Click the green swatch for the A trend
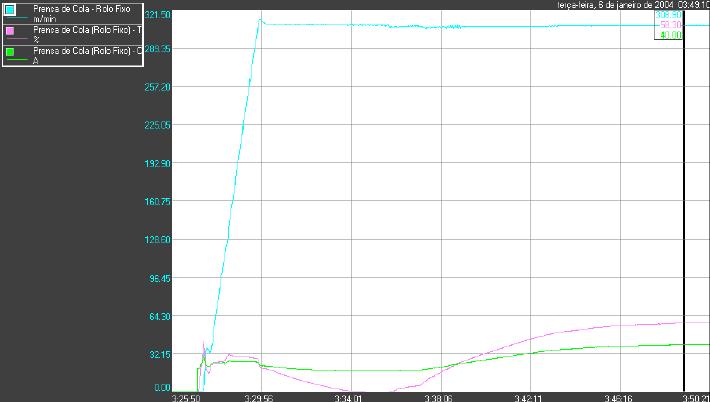 [x=10, y=51]
